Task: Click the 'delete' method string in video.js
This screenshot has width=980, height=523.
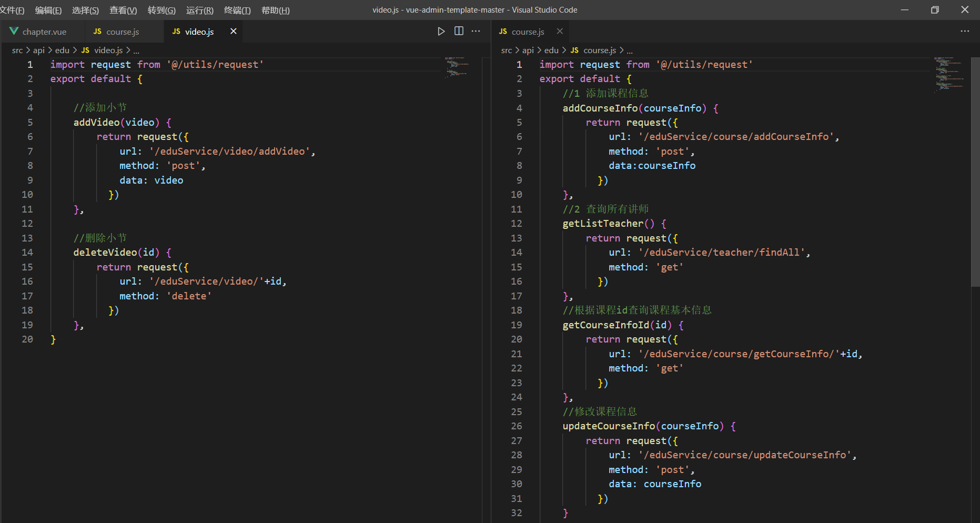Action: tap(189, 296)
